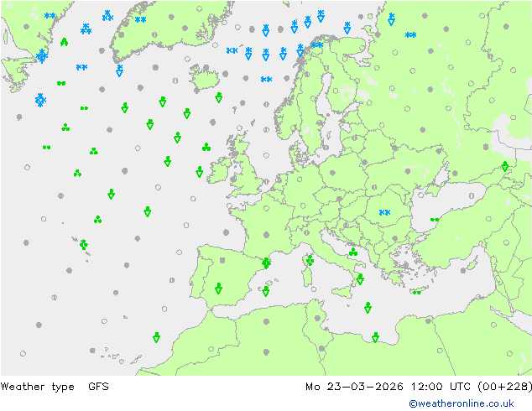532x411 pixels.
Task: Click the rain symbol over the Azores
Action: tap(83, 244)
